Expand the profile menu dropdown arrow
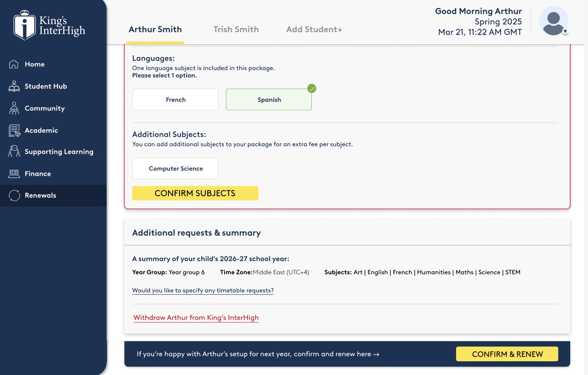The width and height of the screenshot is (588, 375). click(x=565, y=32)
